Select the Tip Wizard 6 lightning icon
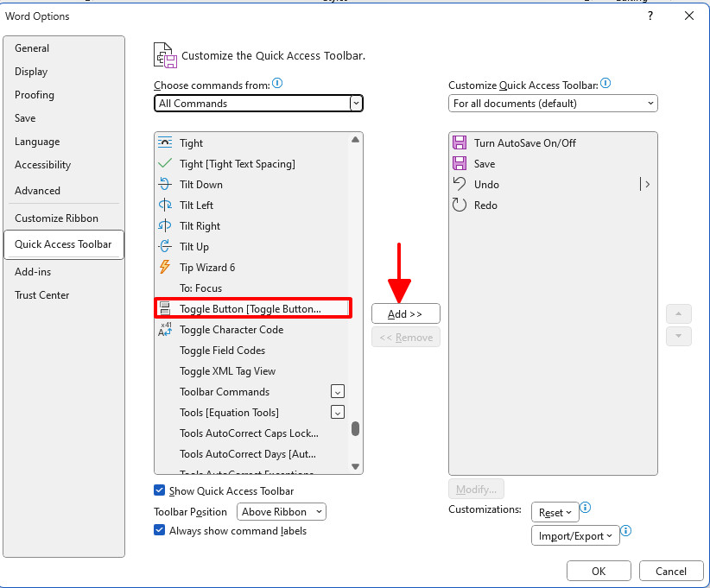The image size is (710, 588). 165,267
